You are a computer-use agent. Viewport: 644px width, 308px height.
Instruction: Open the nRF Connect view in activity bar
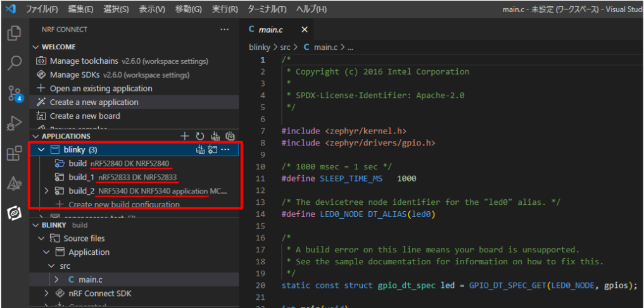(15, 213)
